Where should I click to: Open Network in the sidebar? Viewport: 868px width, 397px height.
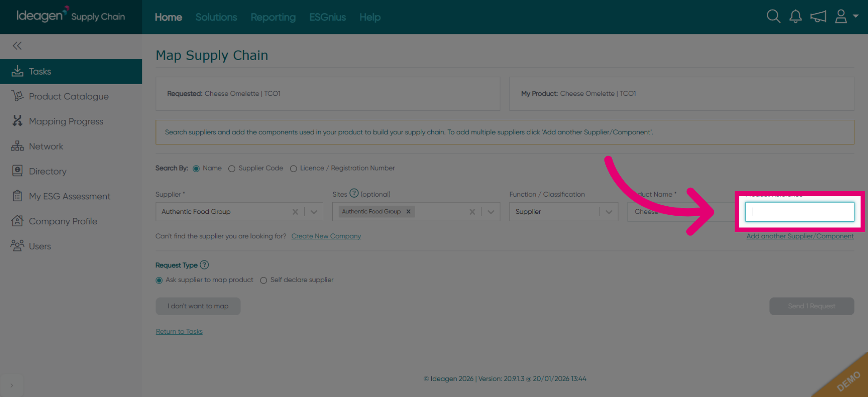[x=71, y=147]
